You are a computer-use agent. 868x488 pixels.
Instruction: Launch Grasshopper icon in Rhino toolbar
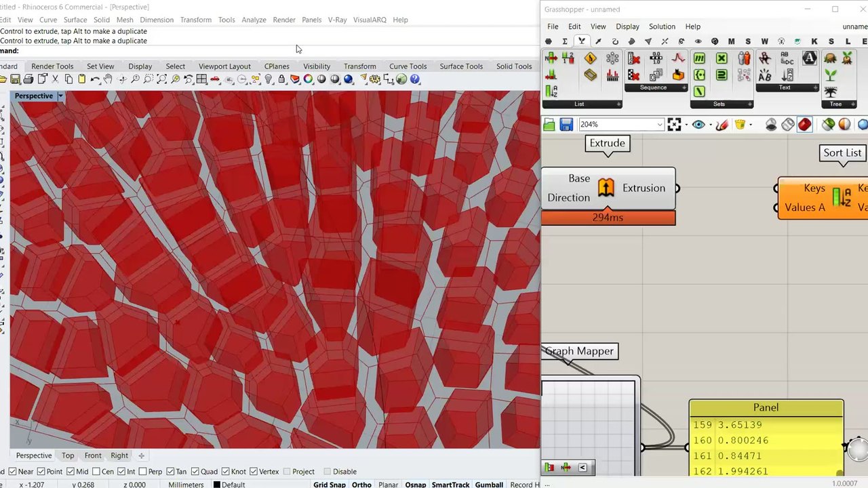click(x=401, y=79)
